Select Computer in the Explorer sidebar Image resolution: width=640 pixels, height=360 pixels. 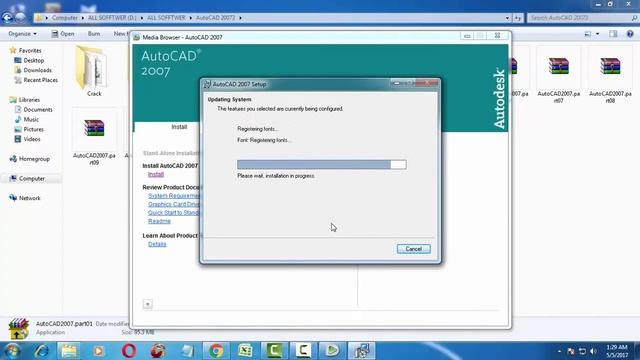tap(27, 178)
